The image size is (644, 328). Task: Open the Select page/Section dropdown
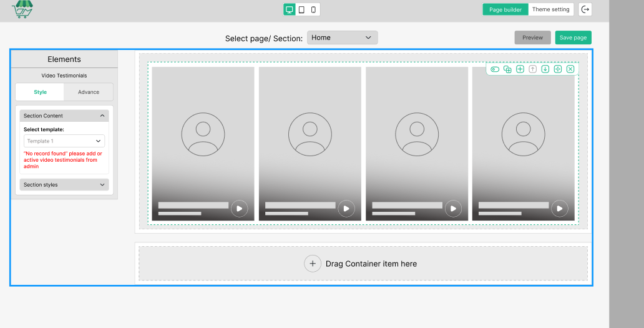pos(342,37)
